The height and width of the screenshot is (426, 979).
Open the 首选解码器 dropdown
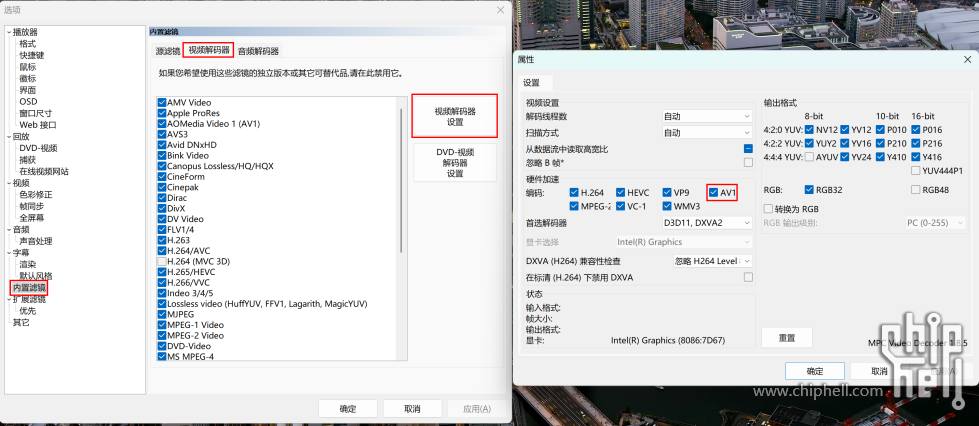707,222
